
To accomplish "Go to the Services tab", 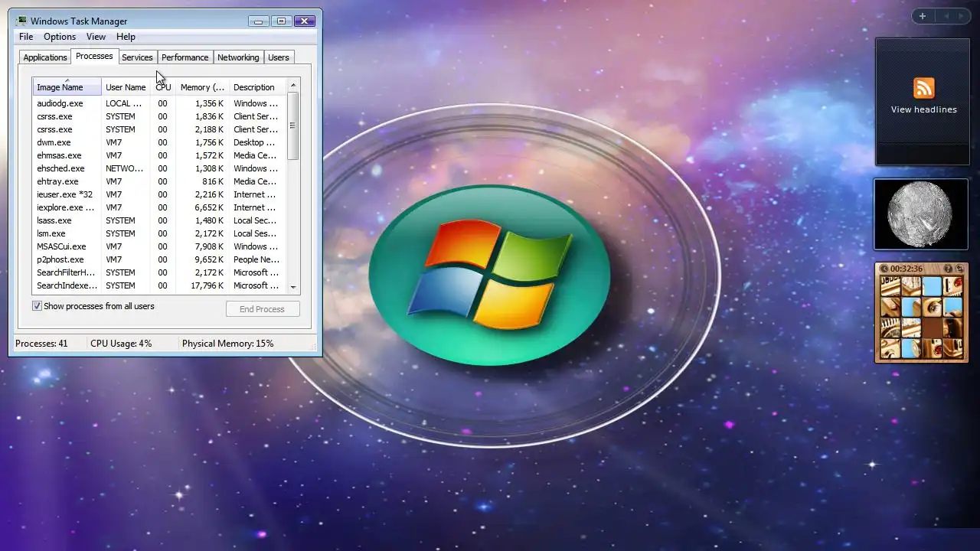I will [x=138, y=57].
